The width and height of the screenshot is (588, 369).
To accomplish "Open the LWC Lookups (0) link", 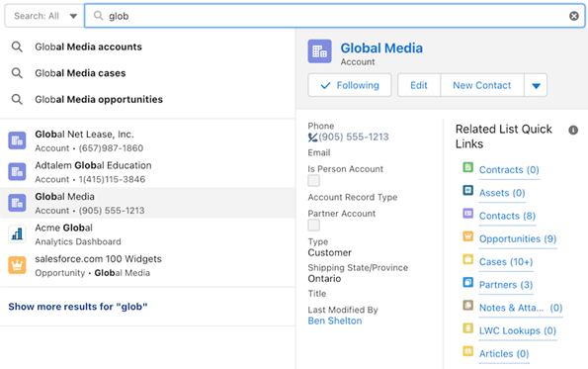I will [518, 330].
